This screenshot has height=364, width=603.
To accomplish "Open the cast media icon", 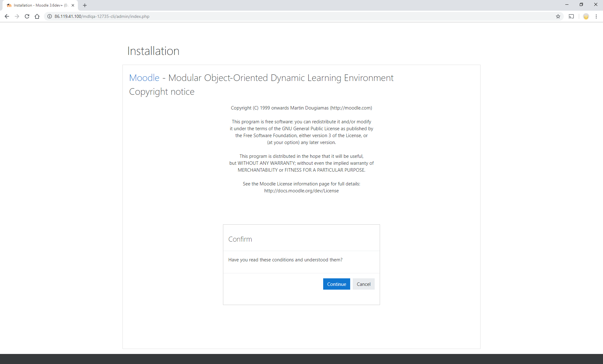I will coord(571,16).
